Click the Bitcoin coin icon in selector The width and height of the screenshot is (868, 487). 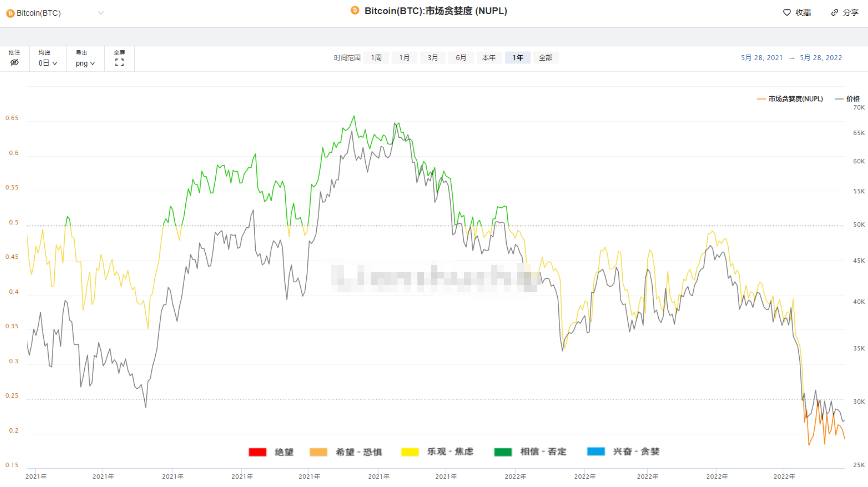click(10, 13)
